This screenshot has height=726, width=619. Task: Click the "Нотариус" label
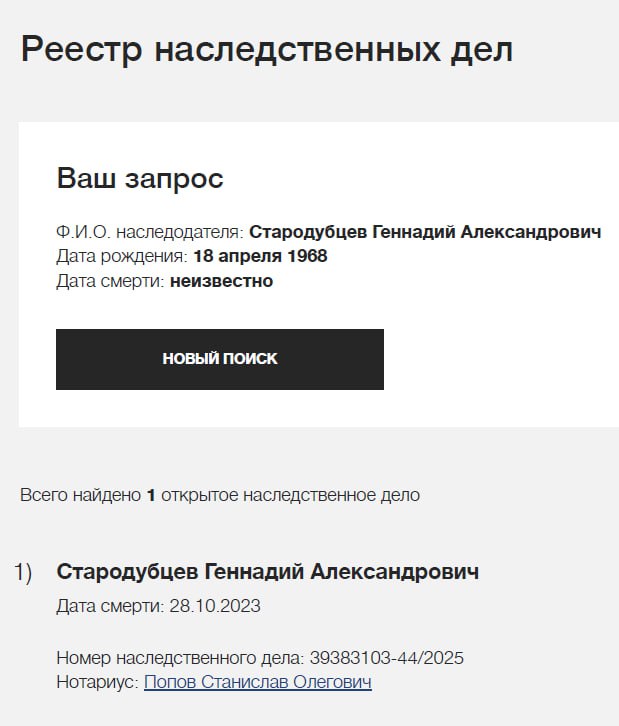coord(98,682)
